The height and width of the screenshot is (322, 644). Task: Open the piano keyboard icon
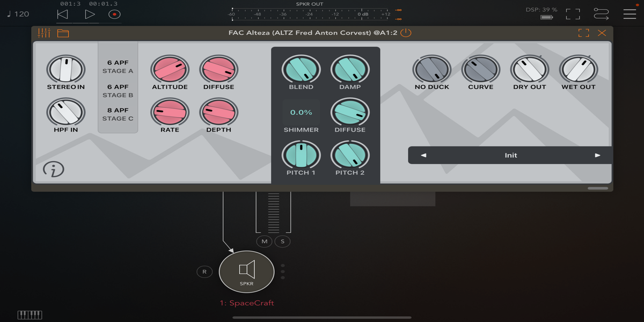(x=30, y=314)
